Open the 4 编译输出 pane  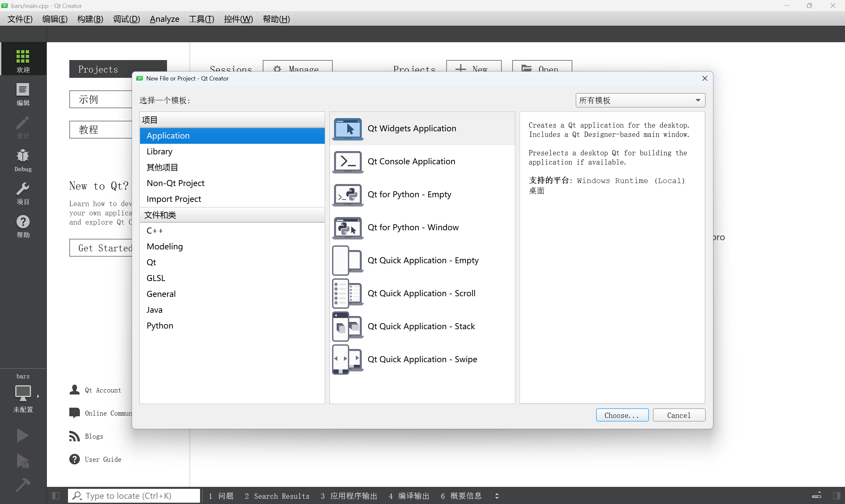pyautogui.click(x=409, y=496)
